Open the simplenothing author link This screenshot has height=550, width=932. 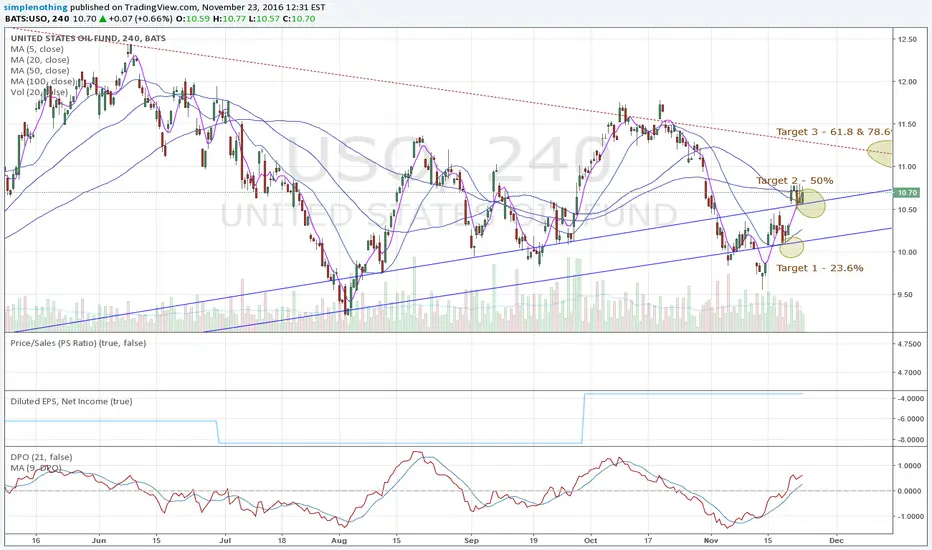tap(36, 8)
